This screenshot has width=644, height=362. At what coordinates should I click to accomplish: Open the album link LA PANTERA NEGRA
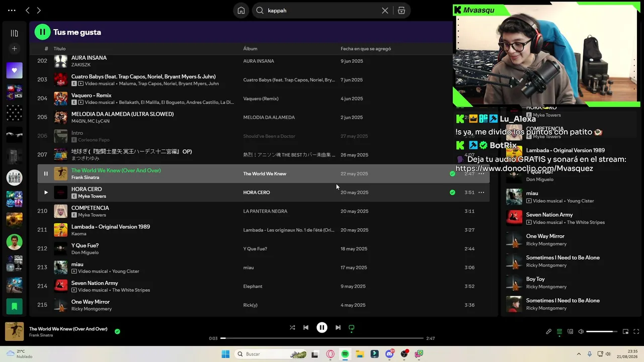[x=265, y=211]
